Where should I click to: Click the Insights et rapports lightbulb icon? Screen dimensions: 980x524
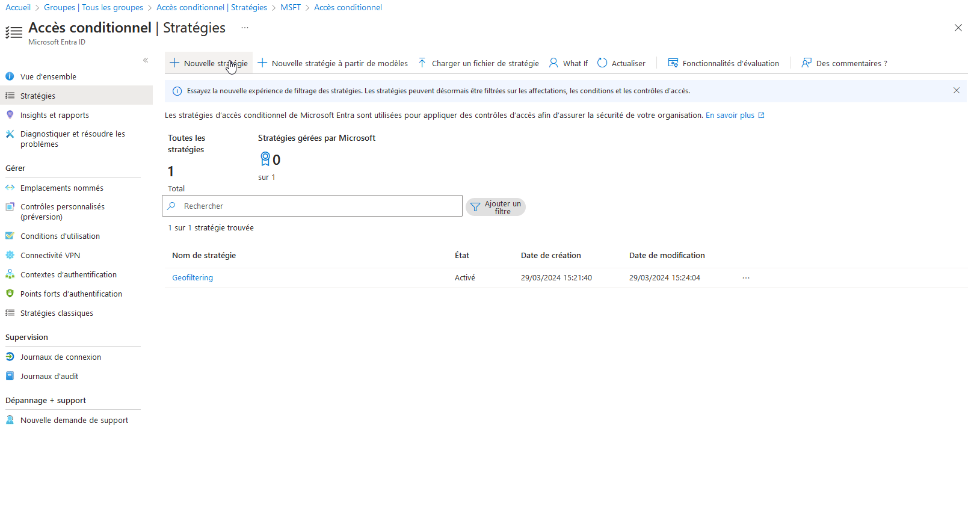click(x=10, y=114)
